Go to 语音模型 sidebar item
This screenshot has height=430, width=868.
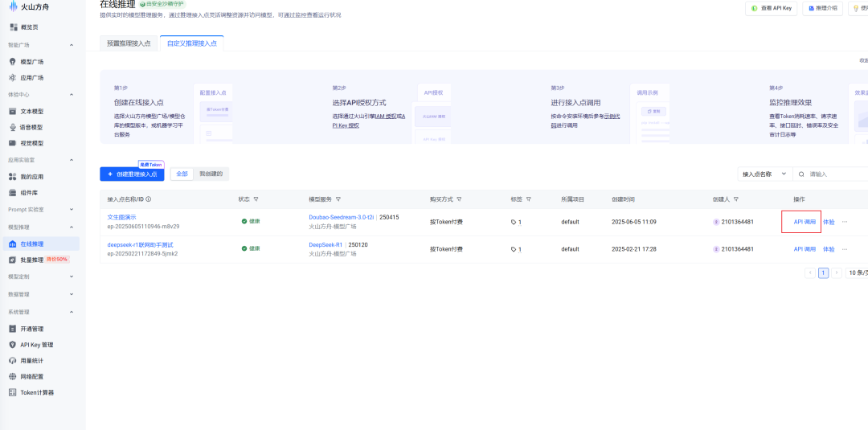(x=31, y=127)
